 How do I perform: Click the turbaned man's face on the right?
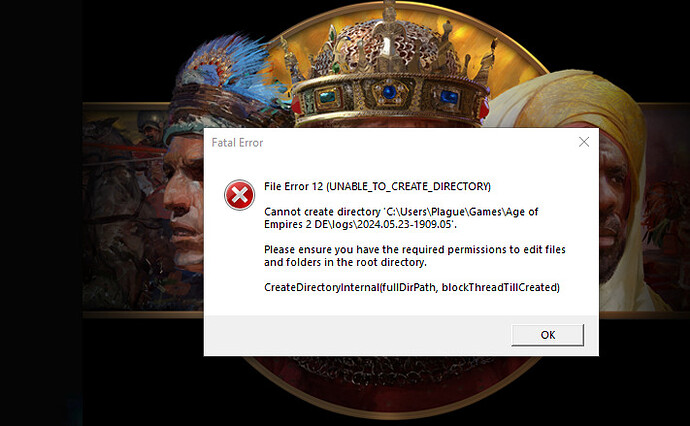pyautogui.click(x=613, y=207)
